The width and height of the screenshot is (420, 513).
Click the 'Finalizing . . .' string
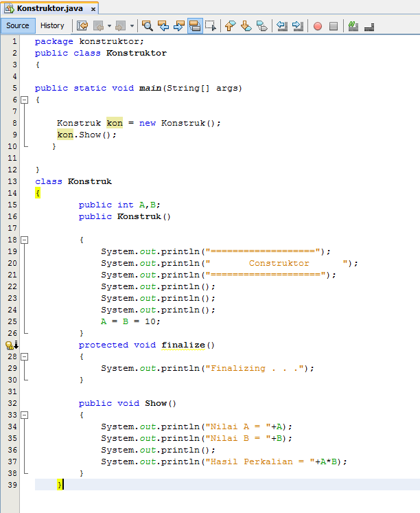tap(255, 368)
